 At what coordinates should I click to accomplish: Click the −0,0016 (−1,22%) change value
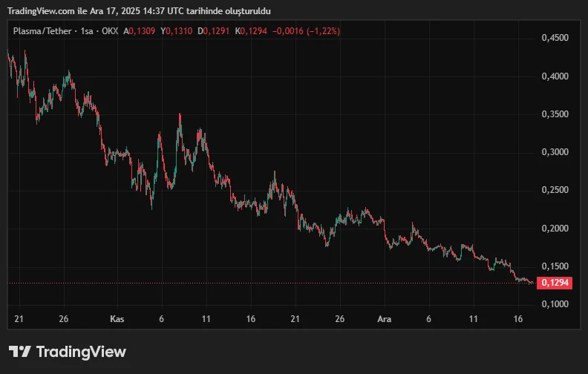pyautogui.click(x=307, y=31)
